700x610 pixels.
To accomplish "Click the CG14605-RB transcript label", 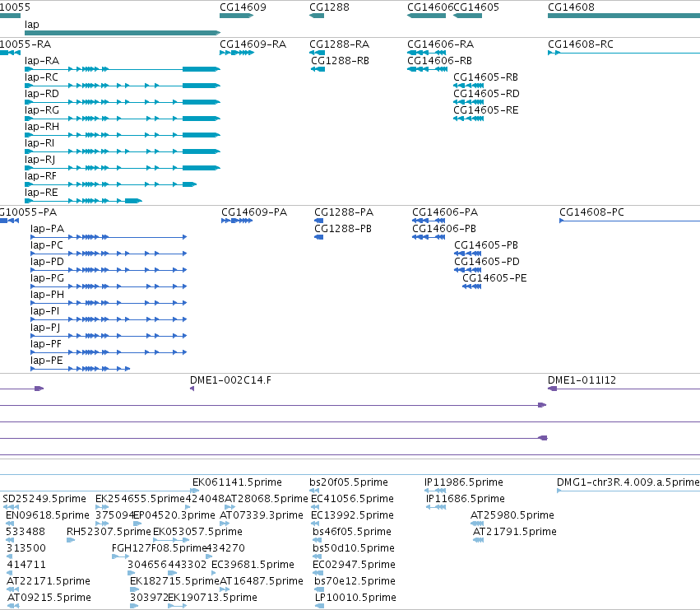I will point(485,77).
